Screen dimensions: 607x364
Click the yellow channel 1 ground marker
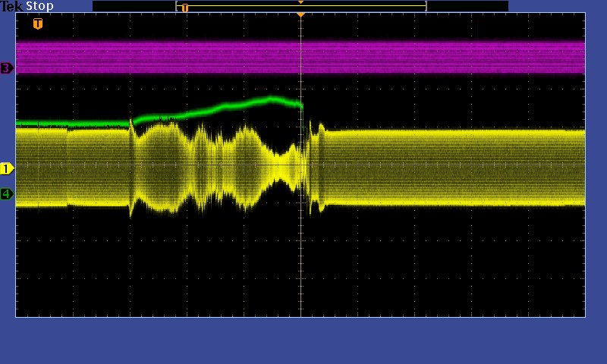click(x=7, y=168)
